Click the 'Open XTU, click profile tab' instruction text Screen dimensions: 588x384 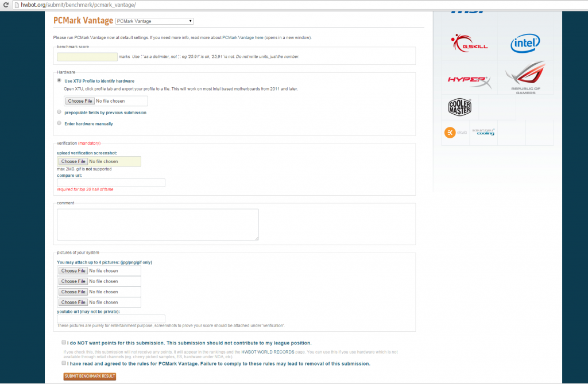(181, 89)
